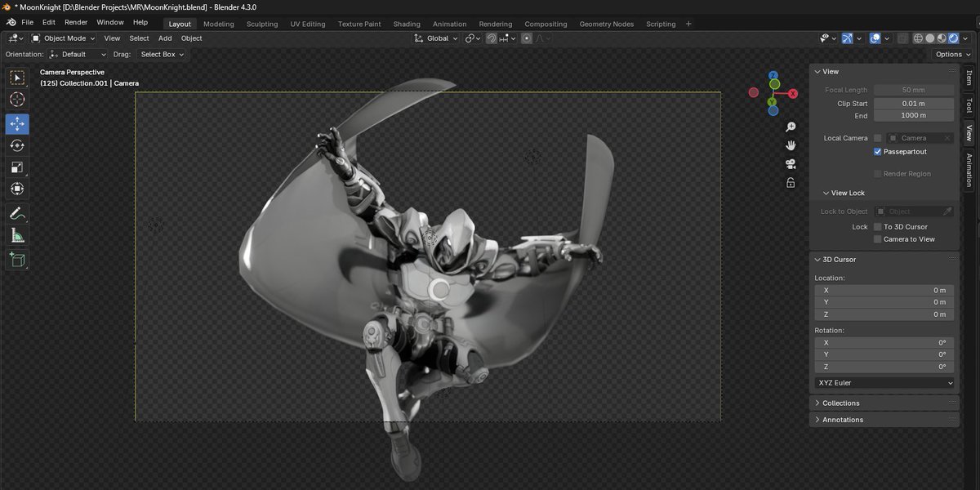Toggle show gizmo button
Viewport: 980px width, 490px height.
click(x=848, y=38)
